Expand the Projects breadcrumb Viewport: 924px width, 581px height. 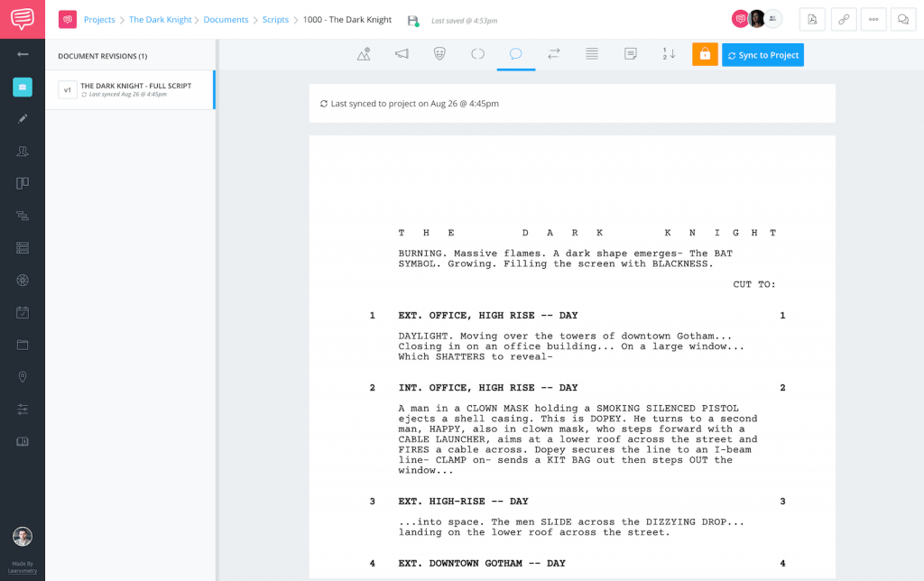point(99,19)
